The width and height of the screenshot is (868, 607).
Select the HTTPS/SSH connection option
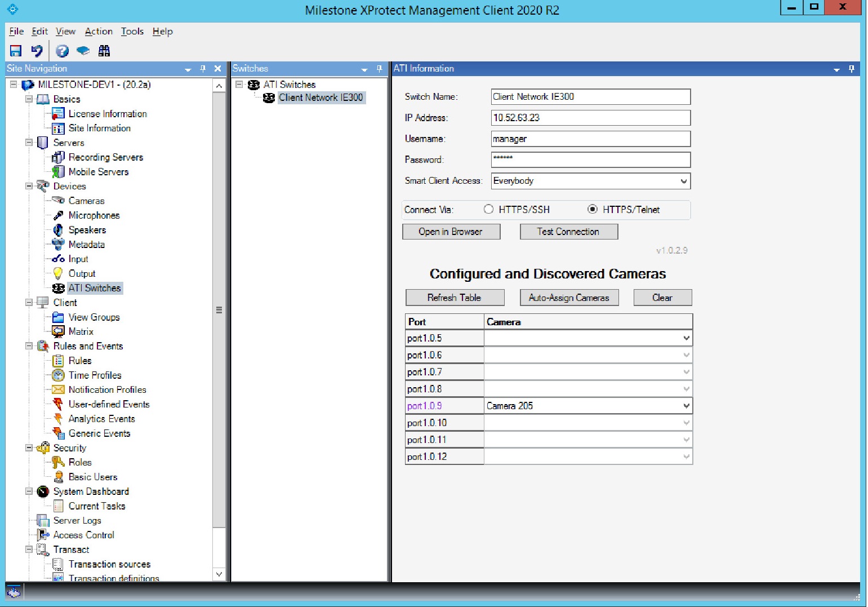[488, 210]
